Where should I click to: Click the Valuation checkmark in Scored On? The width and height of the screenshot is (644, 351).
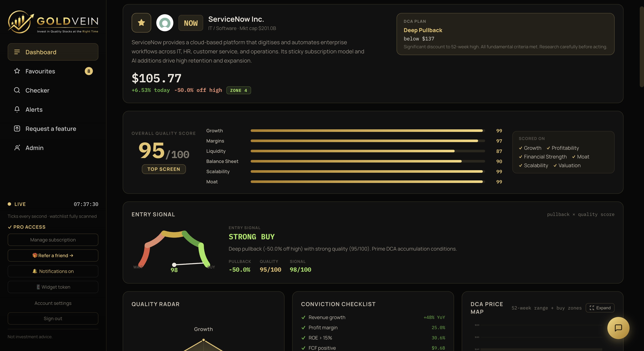pos(555,166)
